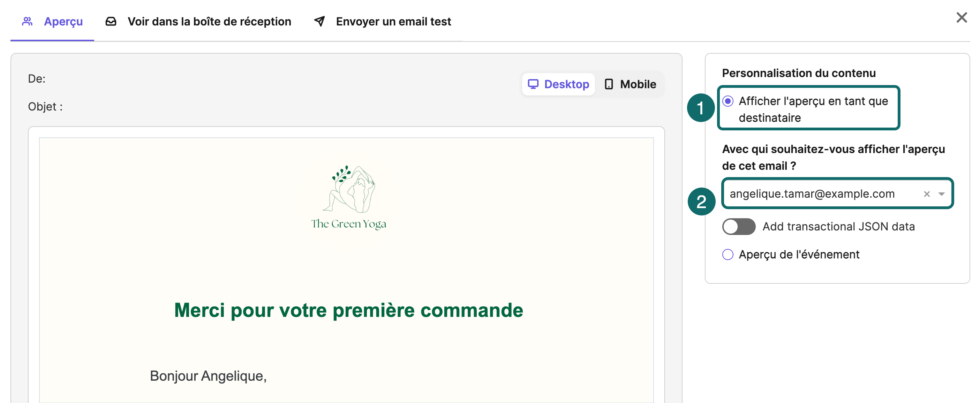
Task: Click The Green Yoga logo in email preview
Action: [x=348, y=197]
